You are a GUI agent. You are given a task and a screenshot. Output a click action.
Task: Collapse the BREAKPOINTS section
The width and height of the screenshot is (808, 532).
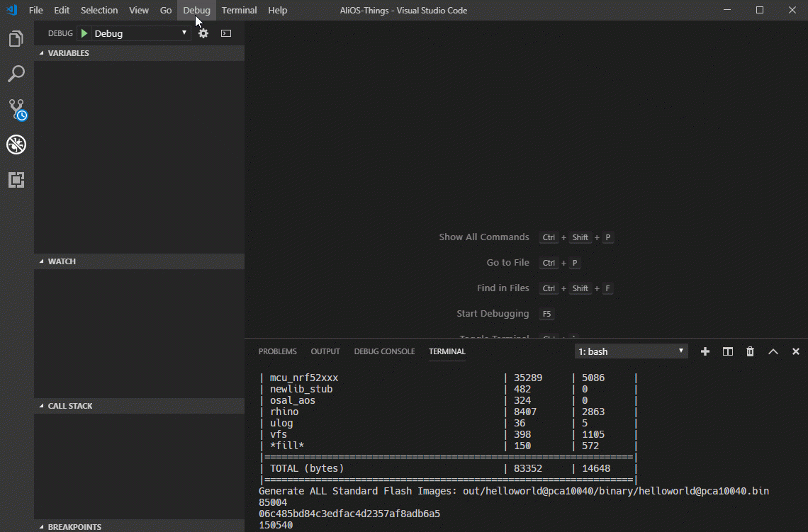[x=139, y=526]
